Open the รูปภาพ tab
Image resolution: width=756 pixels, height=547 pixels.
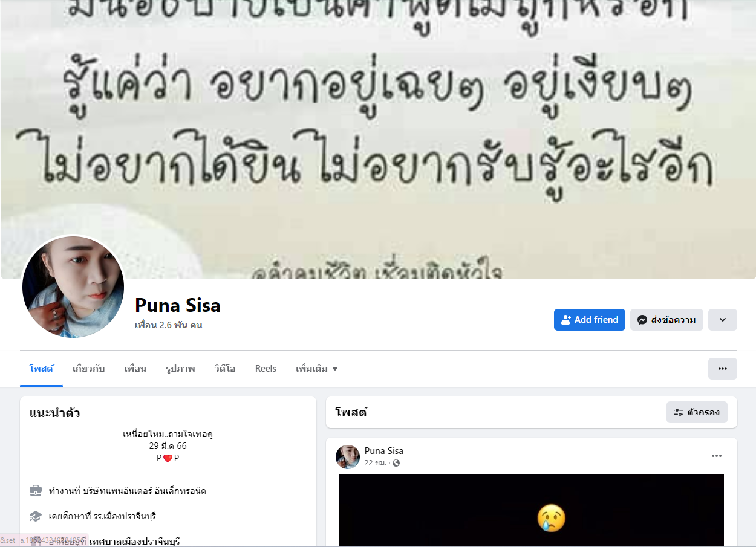click(180, 369)
